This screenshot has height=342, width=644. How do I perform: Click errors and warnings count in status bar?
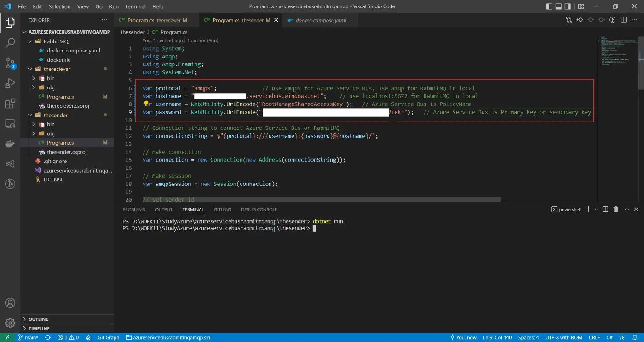pyautogui.click(x=68, y=337)
